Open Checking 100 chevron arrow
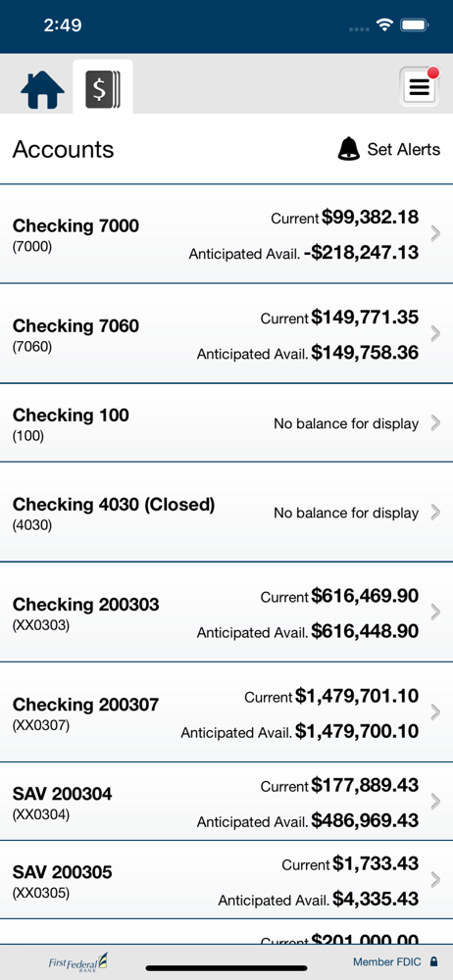Viewport: 453px width, 980px height. click(x=436, y=423)
